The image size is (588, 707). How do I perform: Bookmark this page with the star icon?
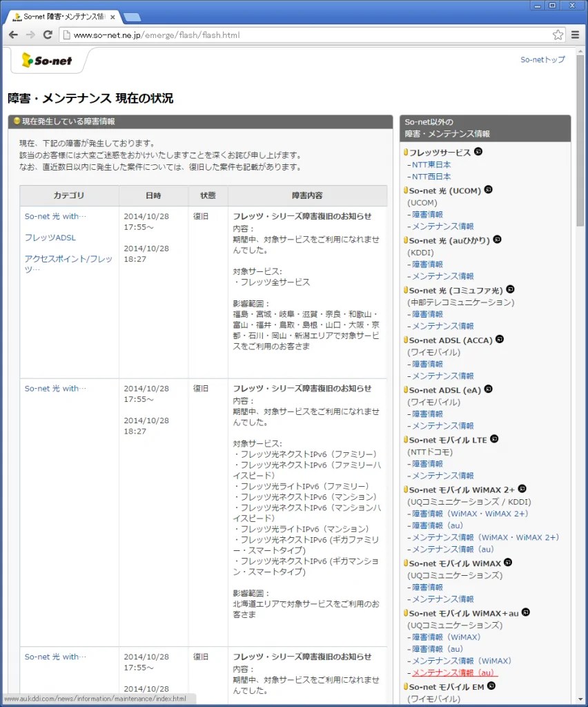click(x=558, y=35)
